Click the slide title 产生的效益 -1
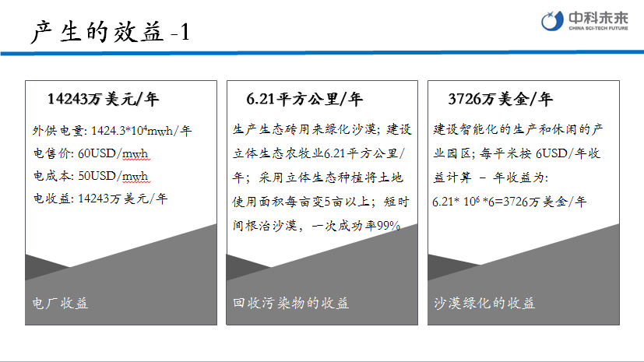The width and height of the screenshot is (644, 362). pos(110,32)
